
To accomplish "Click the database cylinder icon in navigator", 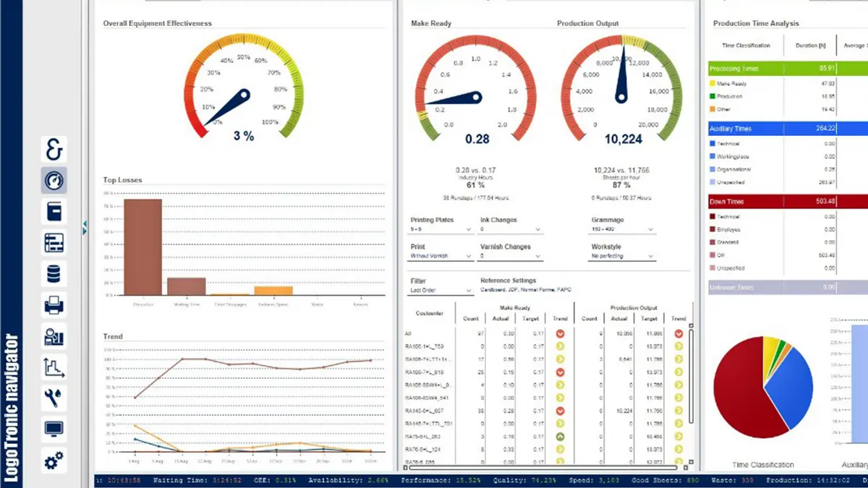I will coord(54,274).
